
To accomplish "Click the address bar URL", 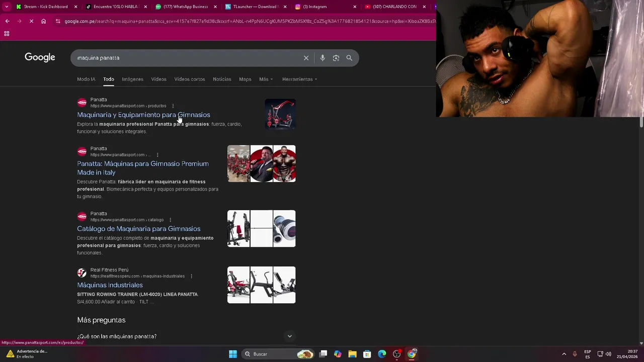I will coord(249,21).
